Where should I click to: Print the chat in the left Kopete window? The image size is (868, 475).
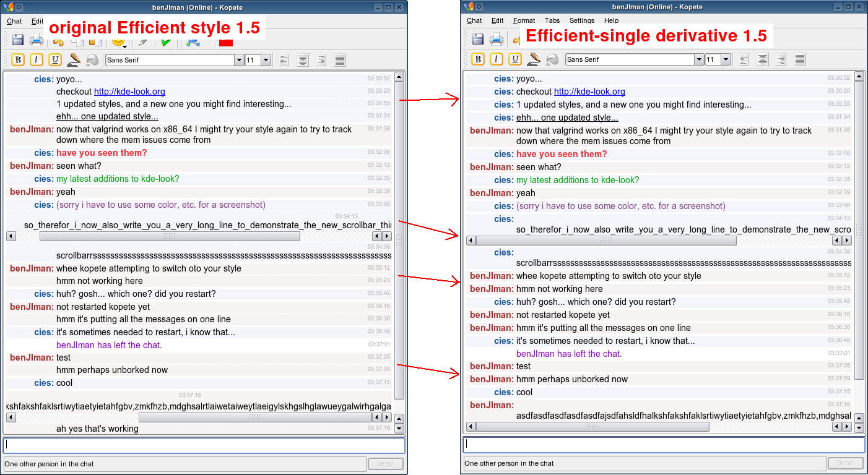37,40
